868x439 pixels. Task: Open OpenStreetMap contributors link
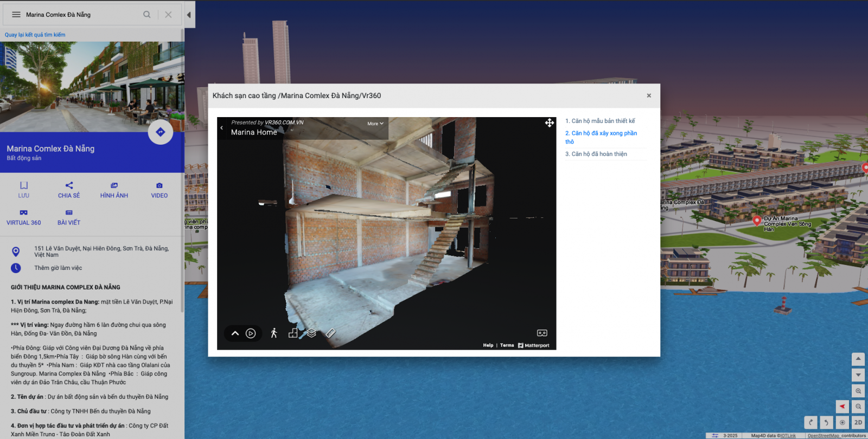click(x=837, y=436)
